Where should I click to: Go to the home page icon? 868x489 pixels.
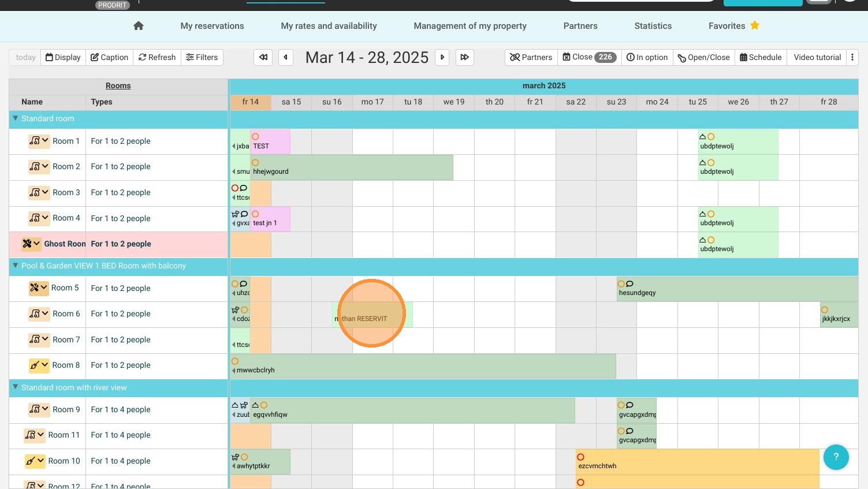[x=138, y=26]
